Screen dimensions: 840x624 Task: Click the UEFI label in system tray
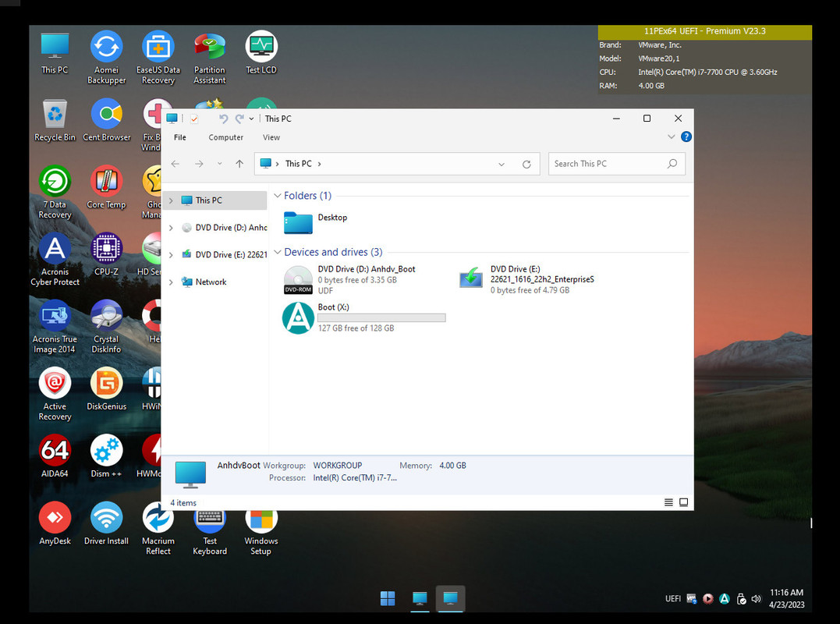click(x=673, y=599)
